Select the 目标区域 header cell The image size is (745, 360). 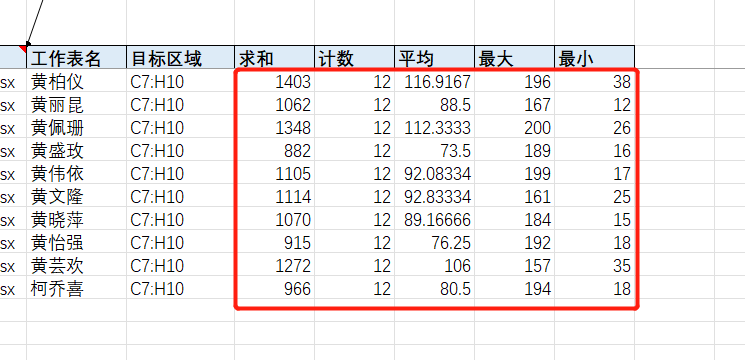pyautogui.click(x=180, y=57)
